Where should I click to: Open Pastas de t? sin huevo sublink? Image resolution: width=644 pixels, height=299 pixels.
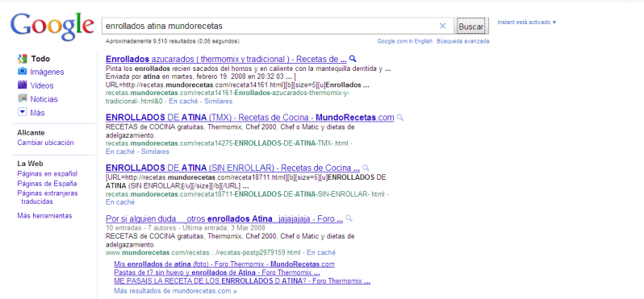click(x=217, y=272)
